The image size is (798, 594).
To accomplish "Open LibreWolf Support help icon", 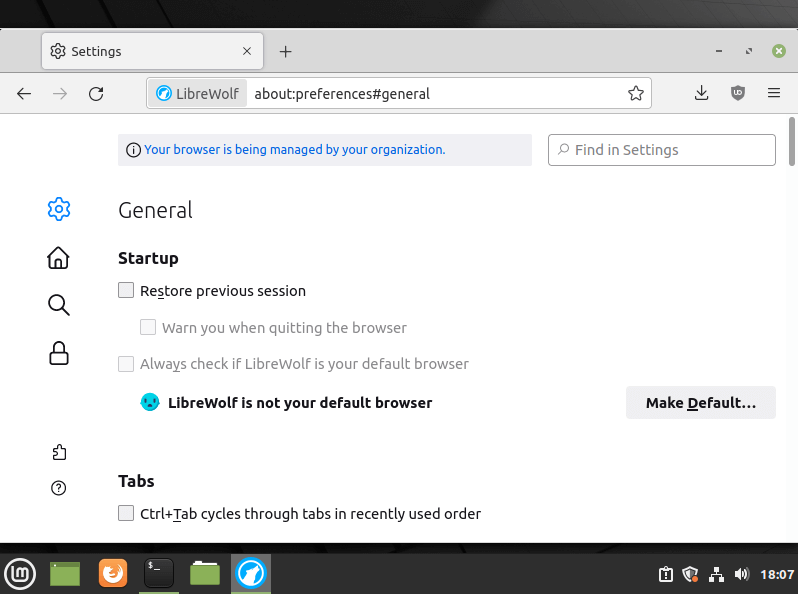I will 58,488.
